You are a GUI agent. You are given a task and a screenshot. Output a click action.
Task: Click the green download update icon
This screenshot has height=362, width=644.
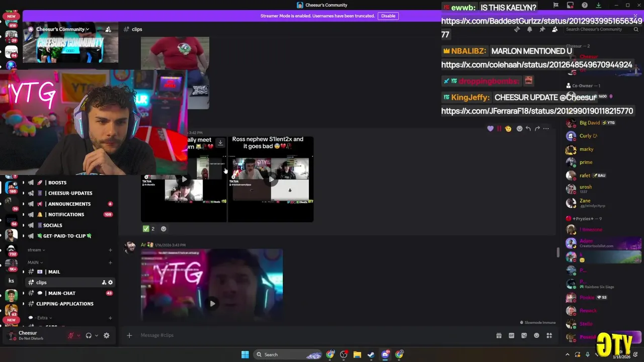coord(598,5)
